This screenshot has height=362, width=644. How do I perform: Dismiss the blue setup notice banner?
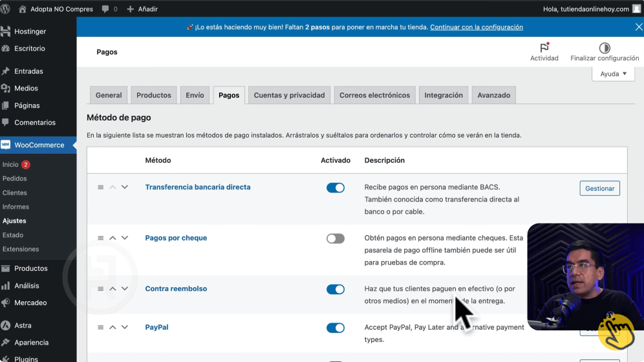tap(639, 27)
